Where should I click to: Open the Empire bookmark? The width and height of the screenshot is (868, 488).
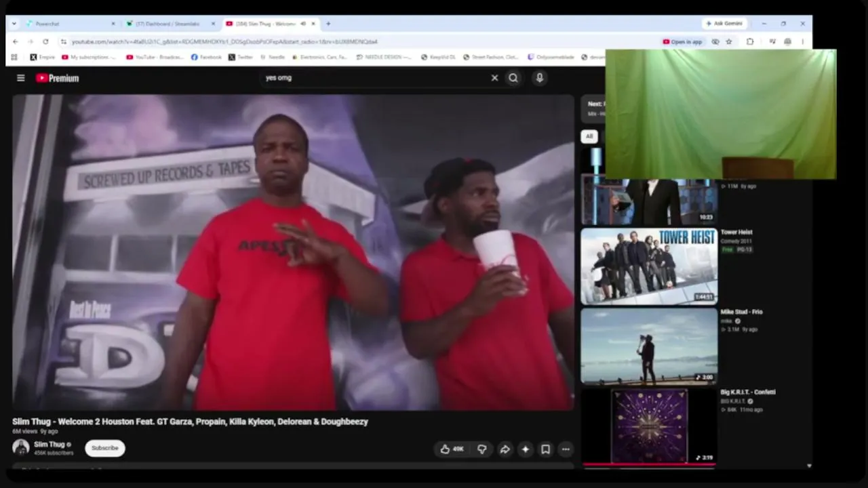tap(42, 58)
